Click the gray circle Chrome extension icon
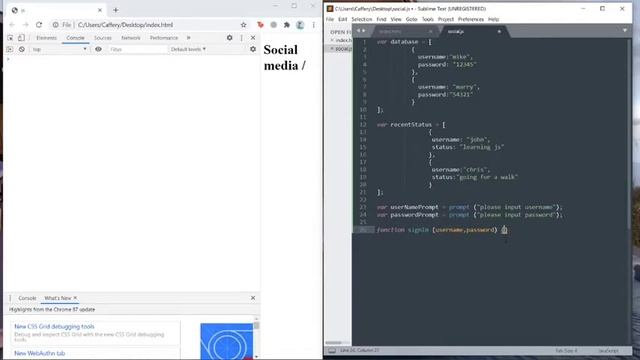Viewport: 640px width, 360px height. point(273,25)
